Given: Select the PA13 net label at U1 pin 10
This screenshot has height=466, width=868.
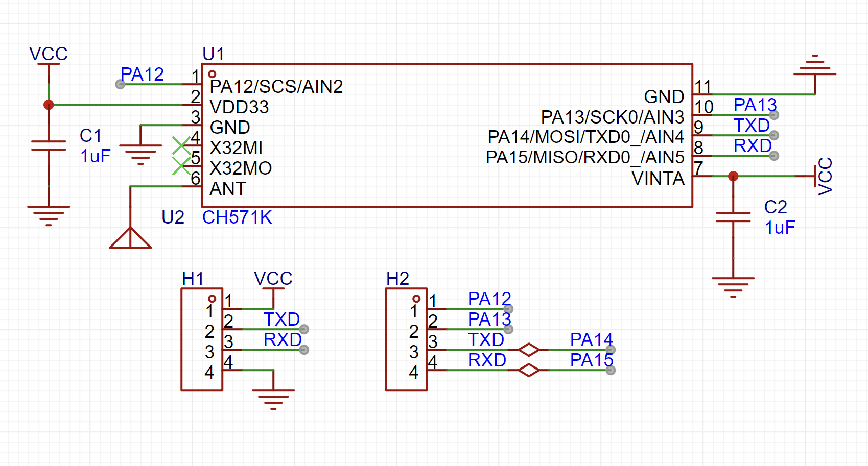Looking at the screenshot, I should point(755,105).
